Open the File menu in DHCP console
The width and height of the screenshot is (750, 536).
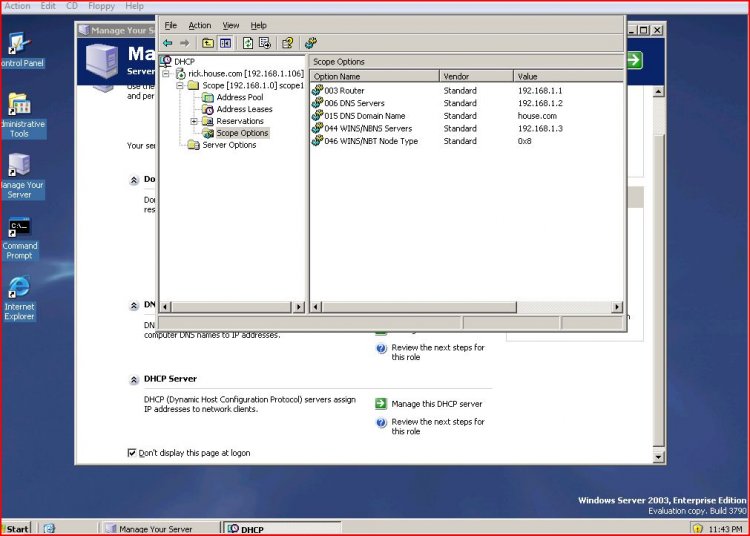coord(170,25)
